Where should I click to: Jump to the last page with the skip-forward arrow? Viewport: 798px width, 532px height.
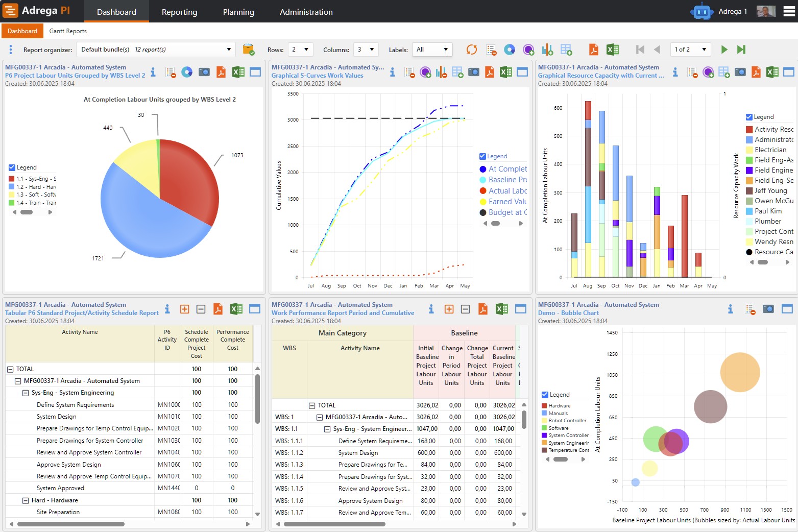point(741,49)
